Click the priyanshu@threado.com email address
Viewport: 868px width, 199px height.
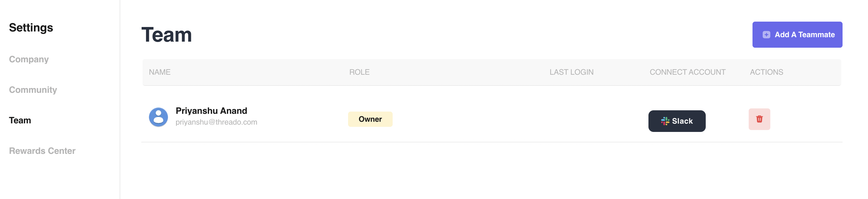[216, 122]
